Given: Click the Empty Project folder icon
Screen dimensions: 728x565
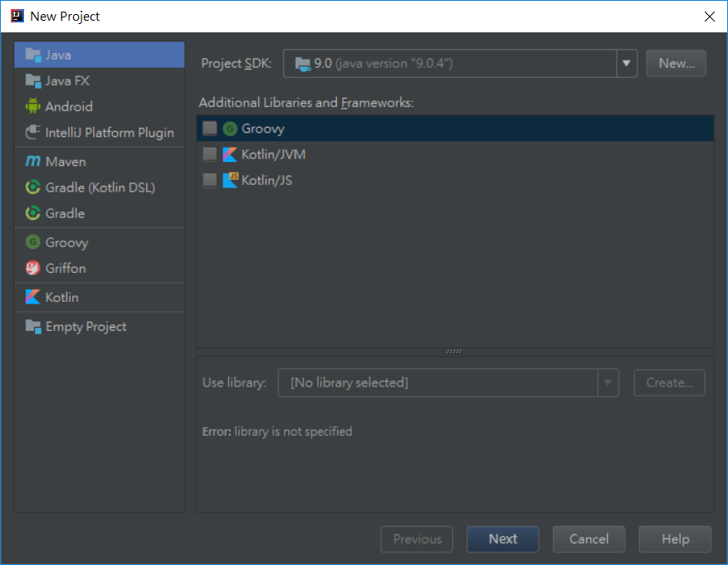Looking at the screenshot, I should coord(33,327).
